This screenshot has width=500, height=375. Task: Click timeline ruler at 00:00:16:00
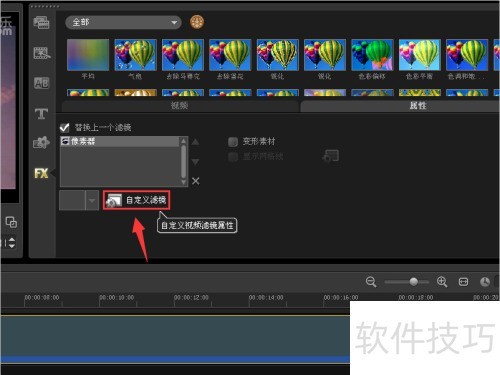point(341,297)
